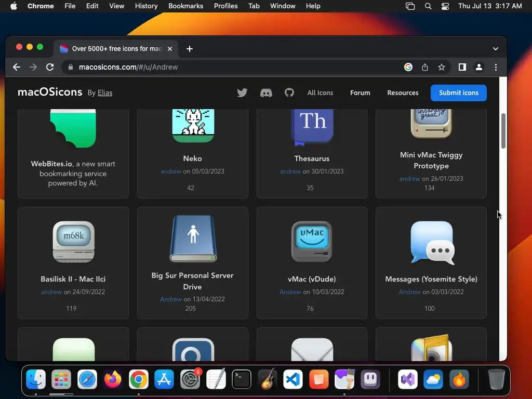
Task: Click the Thesaurus card title
Action: 312,158
